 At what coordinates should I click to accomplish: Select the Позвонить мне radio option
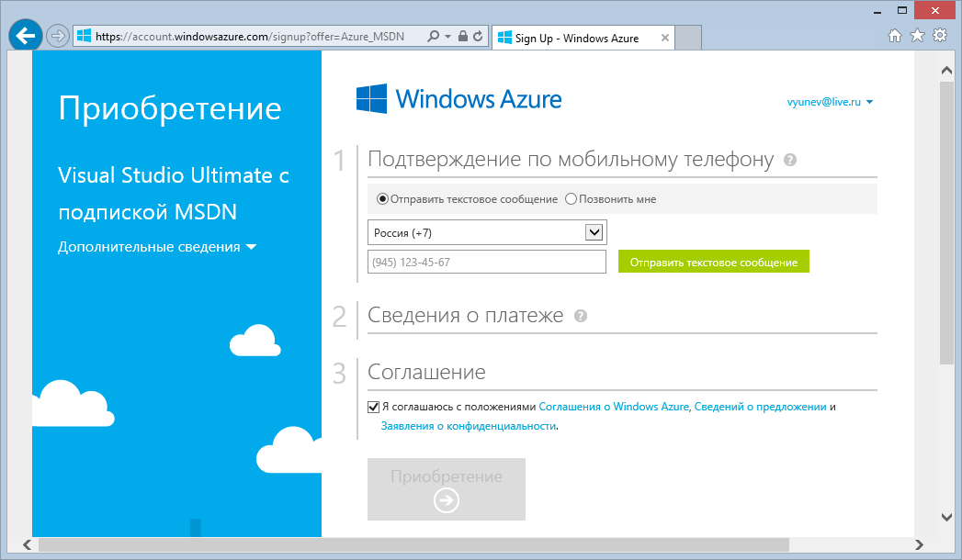coord(572,199)
